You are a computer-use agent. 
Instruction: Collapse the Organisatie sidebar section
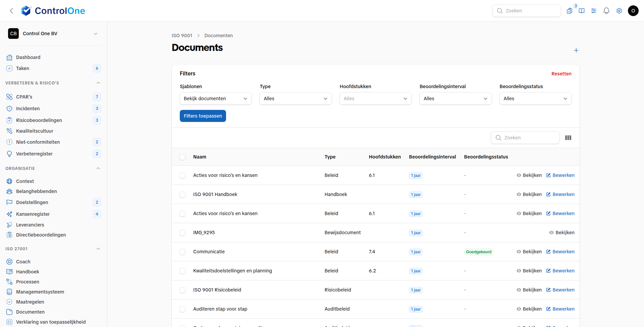[x=98, y=169]
